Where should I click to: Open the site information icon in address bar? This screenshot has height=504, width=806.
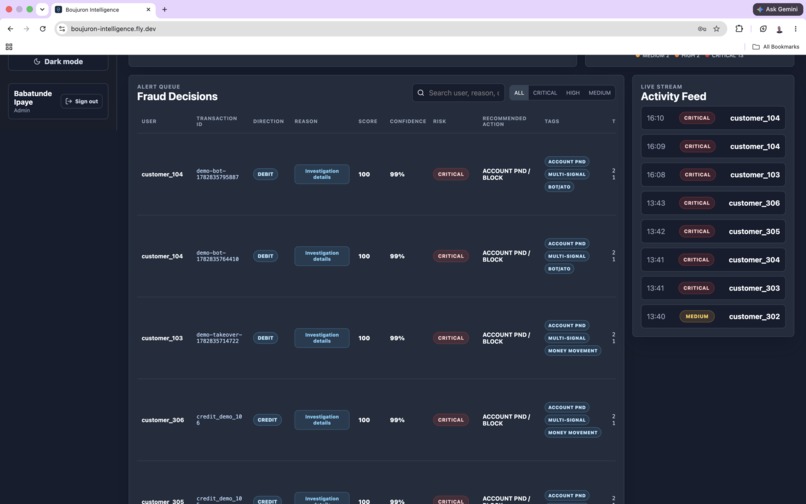tap(62, 29)
